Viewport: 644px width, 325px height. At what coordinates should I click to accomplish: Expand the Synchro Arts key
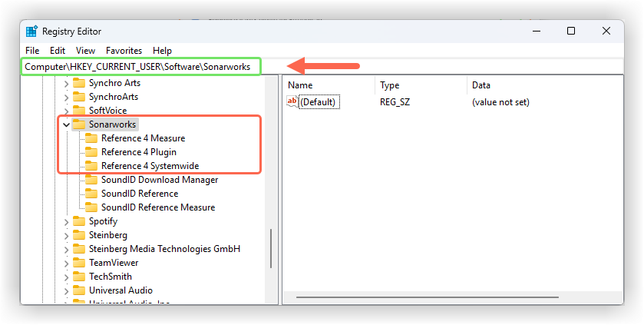tap(66, 84)
